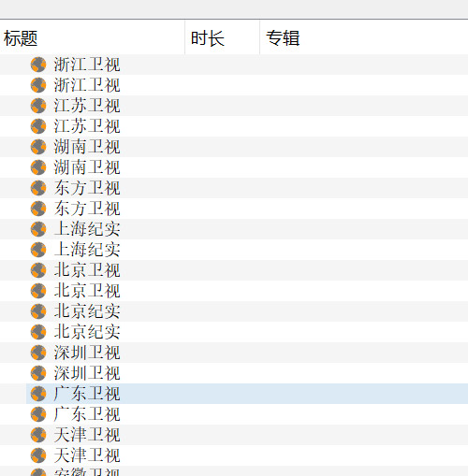The height and width of the screenshot is (476, 468).
Task: Select the lower 深圳卫视 title text
Action: tap(87, 373)
